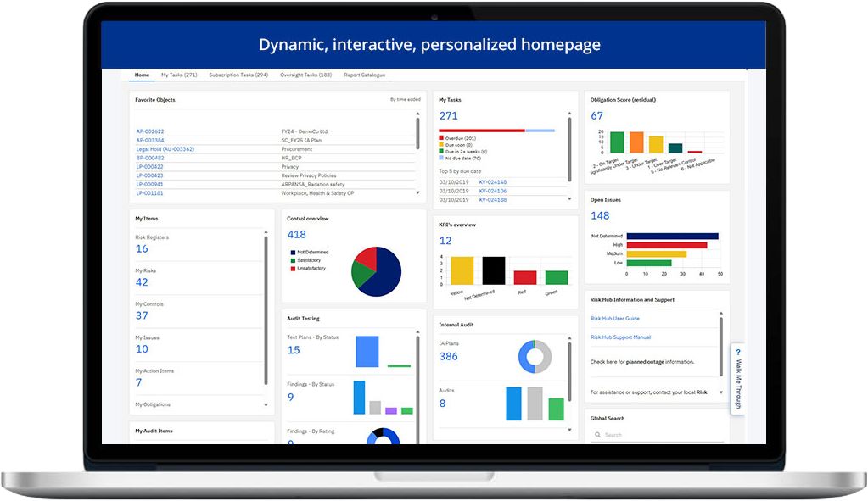868x501 pixels.
Task: Open favorite object AP-002622
Action: 150,131
